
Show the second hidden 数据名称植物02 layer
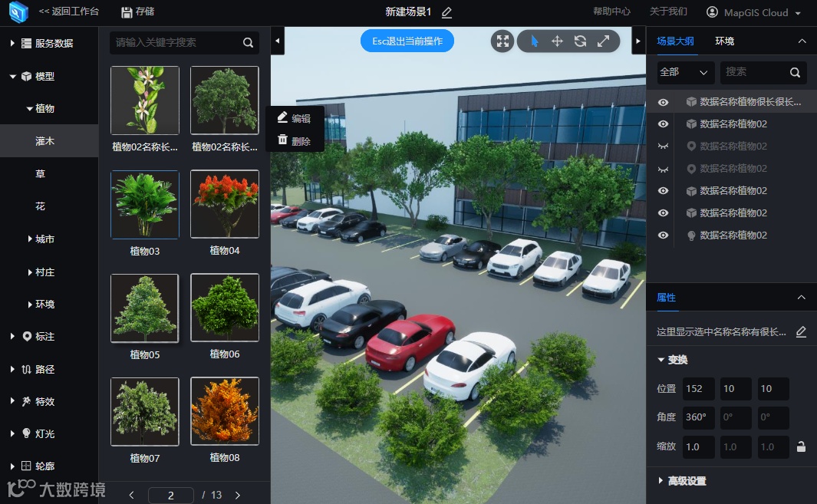point(663,169)
